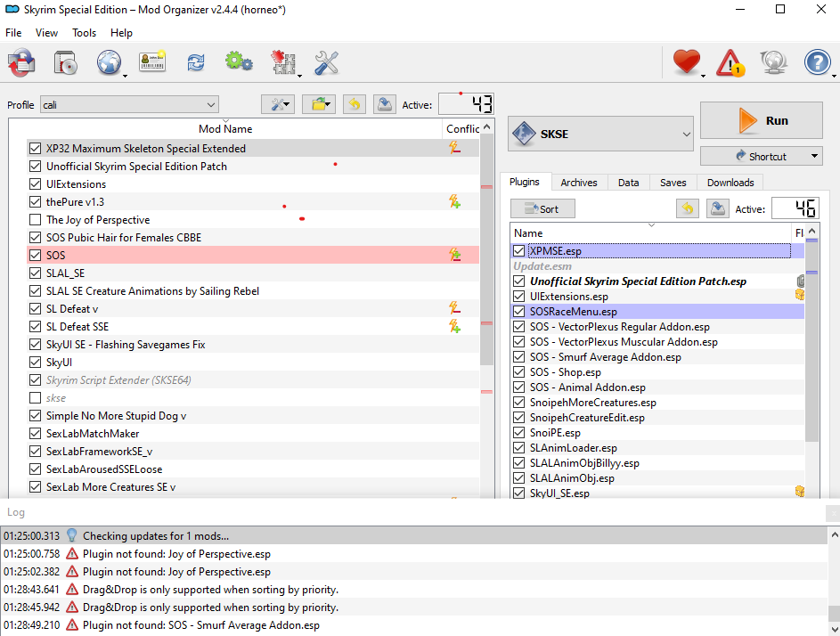Open the Configure Executables gears icon

point(239,61)
